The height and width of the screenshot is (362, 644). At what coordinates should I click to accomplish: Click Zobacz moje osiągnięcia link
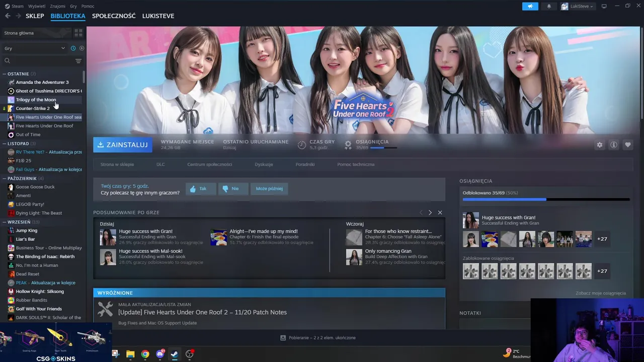tap(601, 293)
